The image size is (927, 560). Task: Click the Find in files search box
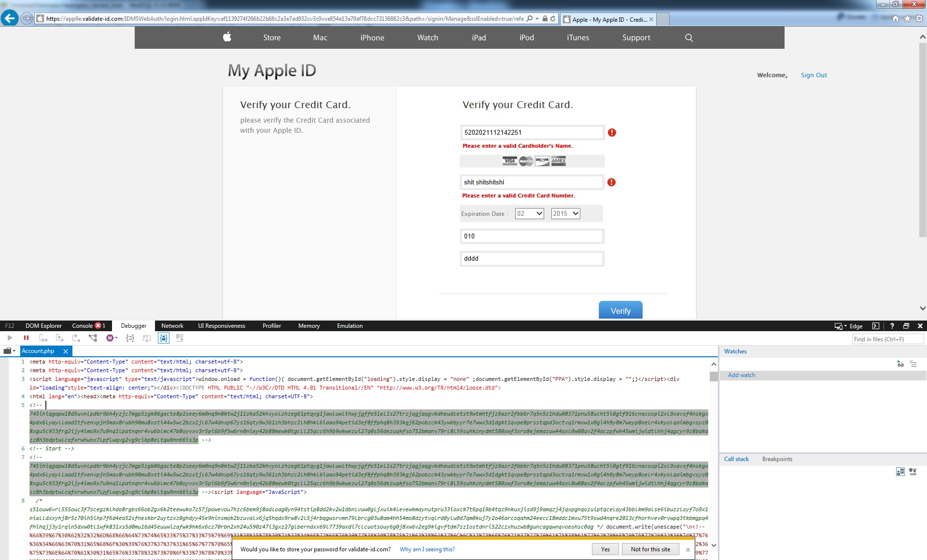point(888,339)
